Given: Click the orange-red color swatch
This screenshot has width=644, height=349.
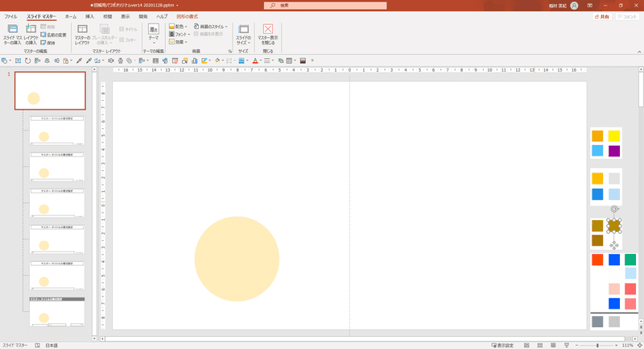Looking at the screenshot, I should pos(597,260).
